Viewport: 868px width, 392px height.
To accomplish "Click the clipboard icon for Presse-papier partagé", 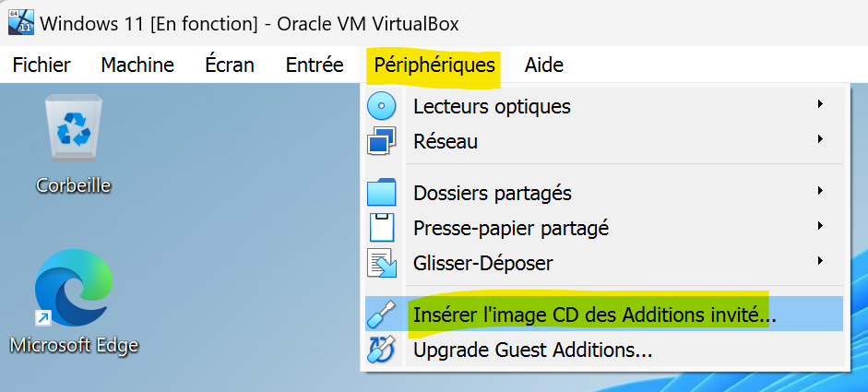I will point(382,228).
